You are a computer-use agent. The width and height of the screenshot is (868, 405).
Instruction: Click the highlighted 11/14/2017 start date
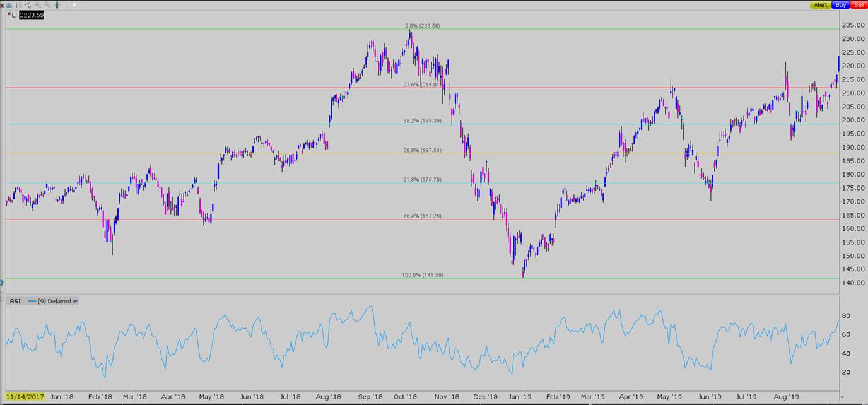point(25,397)
